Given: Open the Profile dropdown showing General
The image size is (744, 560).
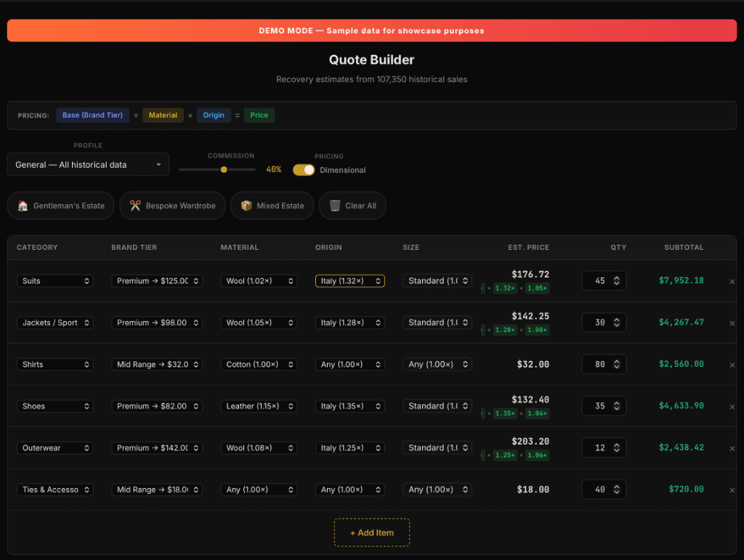Looking at the screenshot, I should tap(88, 164).
